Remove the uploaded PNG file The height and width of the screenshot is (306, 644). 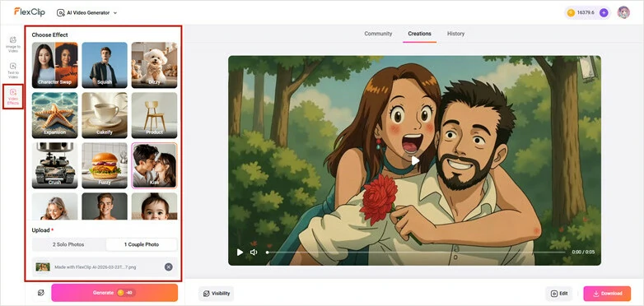click(168, 267)
